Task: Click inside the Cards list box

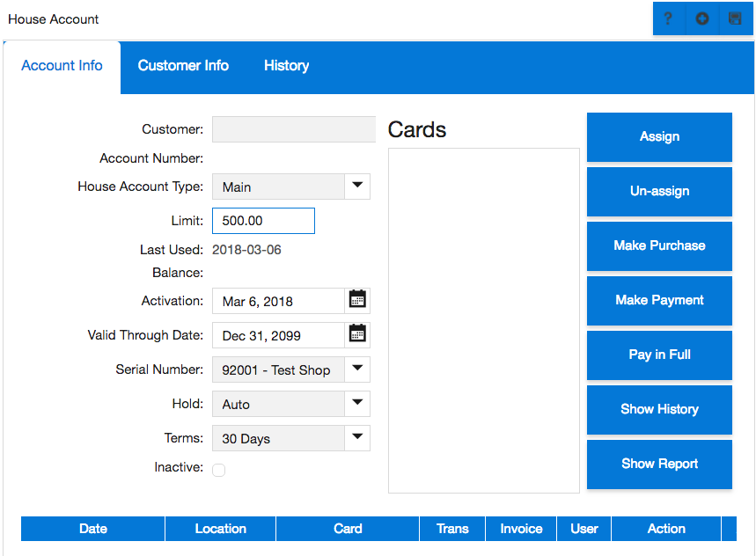Action: point(483,320)
